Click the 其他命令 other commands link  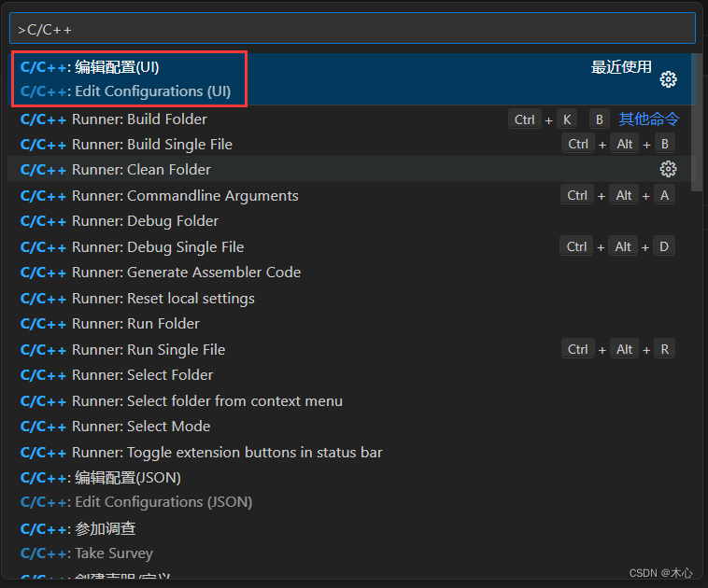(648, 119)
